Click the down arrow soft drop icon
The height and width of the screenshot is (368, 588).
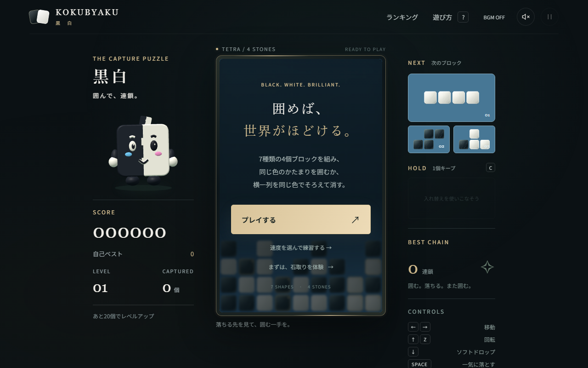(413, 352)
